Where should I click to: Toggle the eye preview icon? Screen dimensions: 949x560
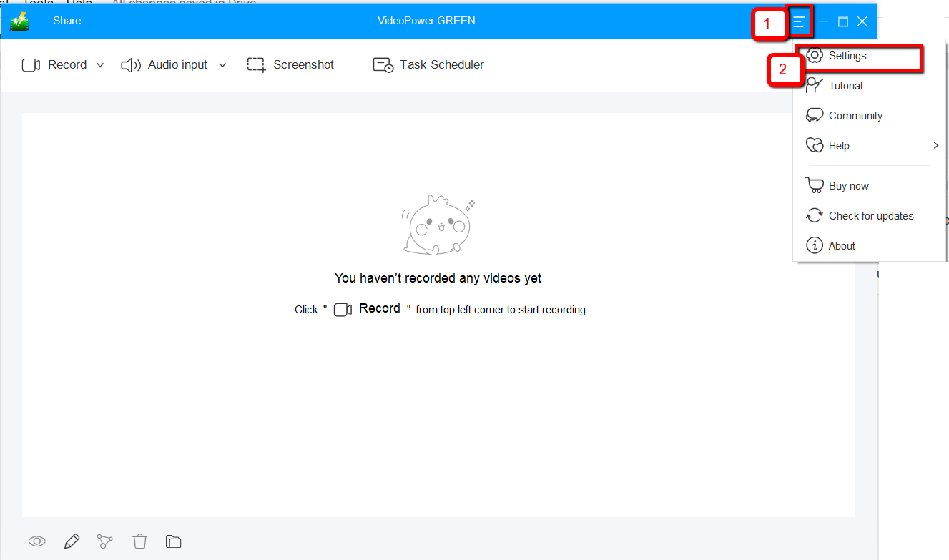click(x=36, y=541)
